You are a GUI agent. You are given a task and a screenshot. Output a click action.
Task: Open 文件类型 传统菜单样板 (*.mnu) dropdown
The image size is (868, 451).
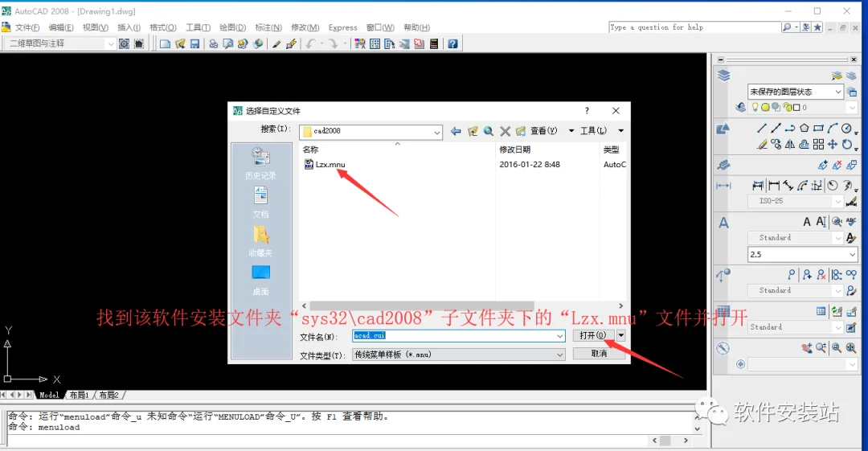tap(559, 355)
